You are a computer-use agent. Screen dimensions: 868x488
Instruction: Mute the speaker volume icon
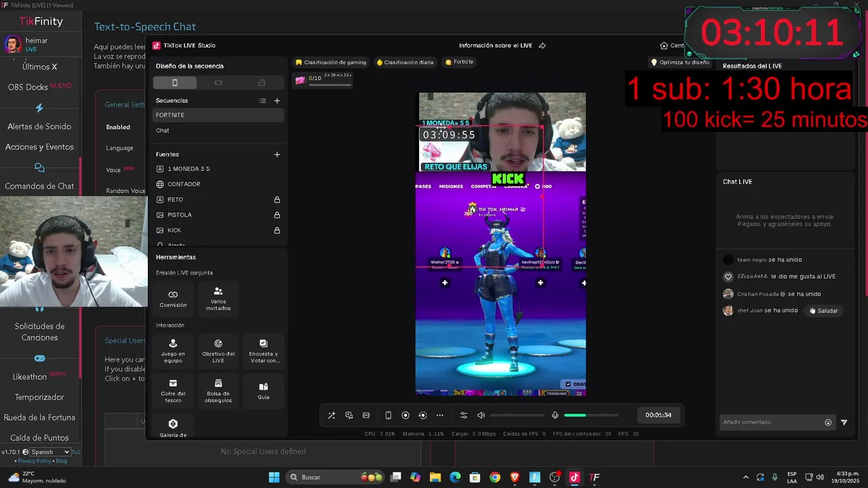click(481, 415)
